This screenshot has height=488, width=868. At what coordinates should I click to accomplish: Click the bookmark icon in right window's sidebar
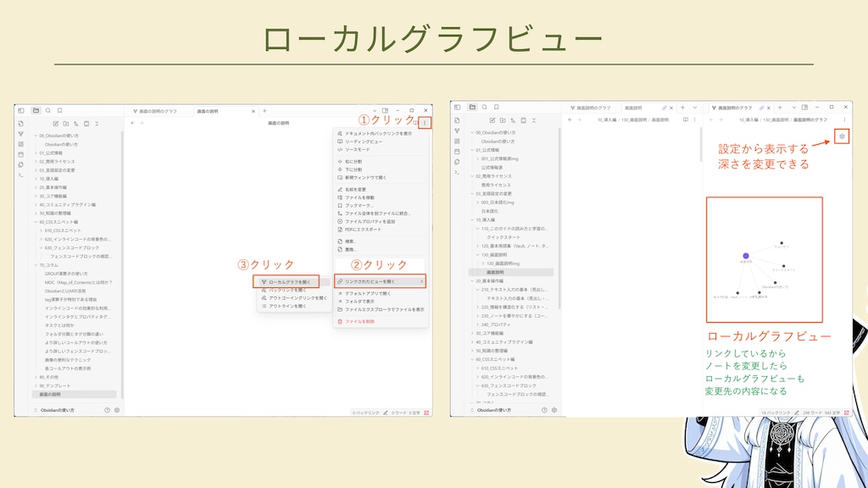click(x=496, y=108)
